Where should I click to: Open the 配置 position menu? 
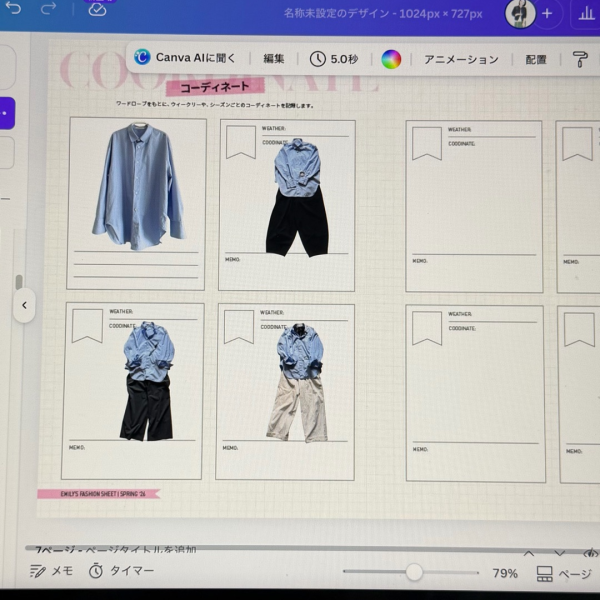coord(536,59)
